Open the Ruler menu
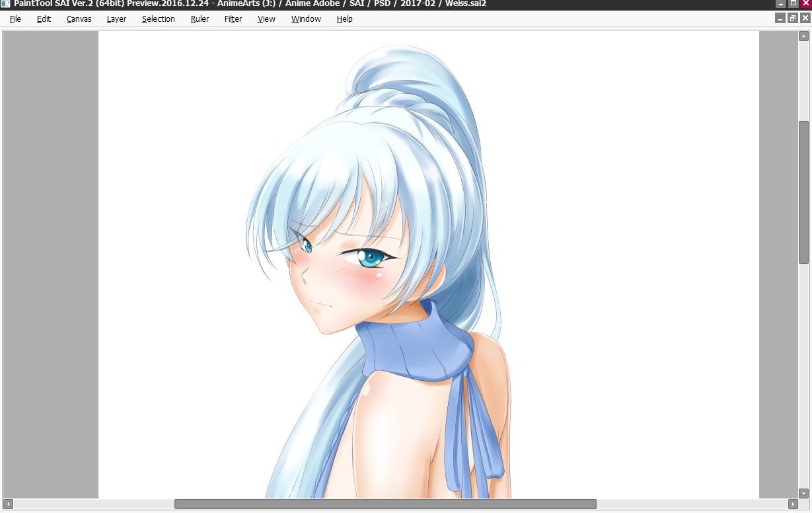 (x=200, y=19)
